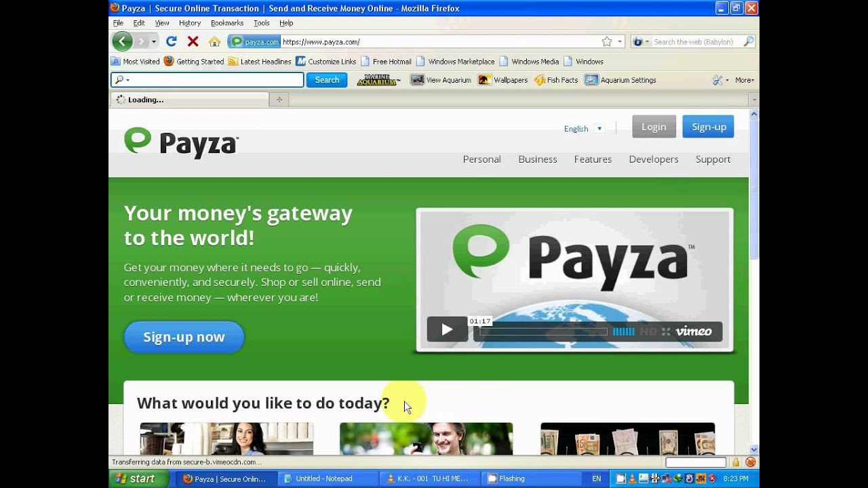Click Firefox icon in window title bar

115,8
